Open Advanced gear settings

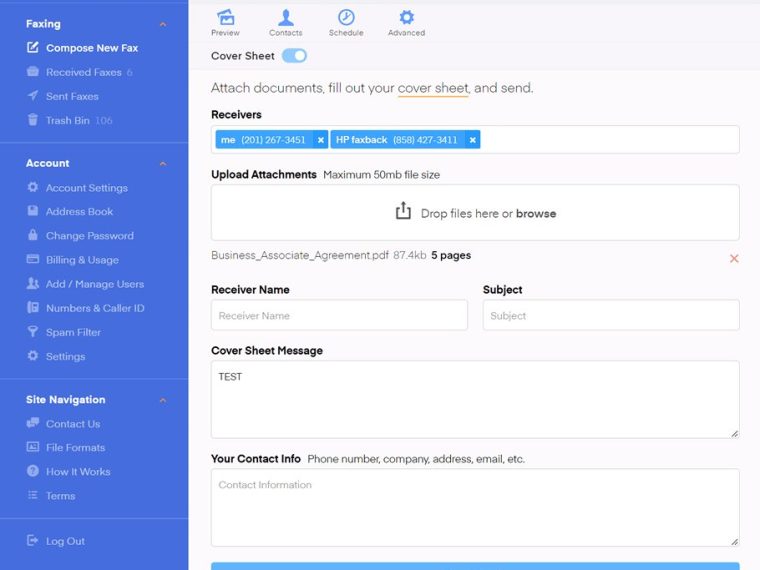[406, 18]
